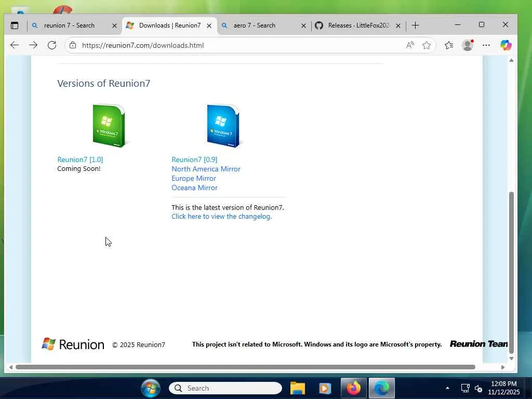Viewport: 532px width, 399px height.
Task: Open Settings and more menu
Action: (x=486, y=45)
